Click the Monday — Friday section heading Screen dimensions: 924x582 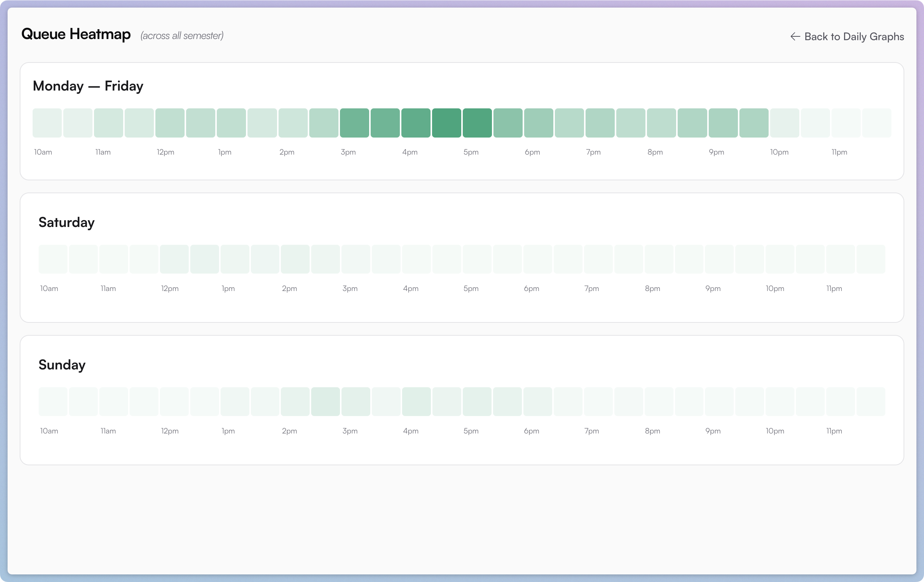click(88, 86)
